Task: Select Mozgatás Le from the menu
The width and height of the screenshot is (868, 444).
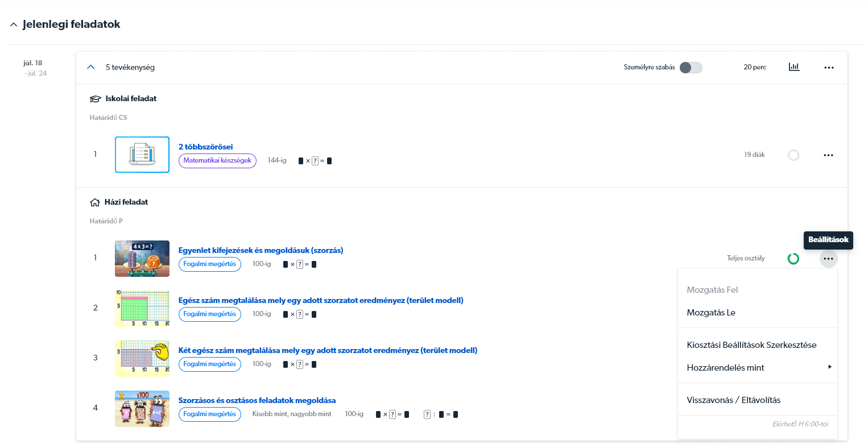Action: [x=711, y=313]
